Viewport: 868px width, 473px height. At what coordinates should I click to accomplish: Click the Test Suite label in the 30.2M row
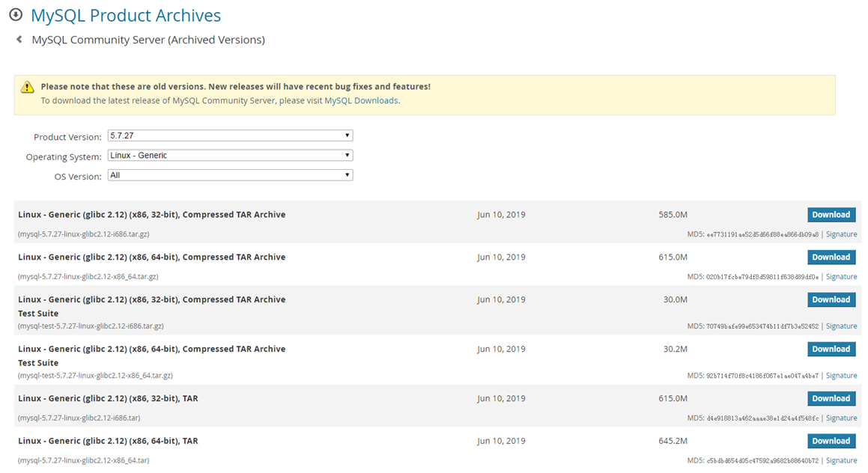(38, 363)
